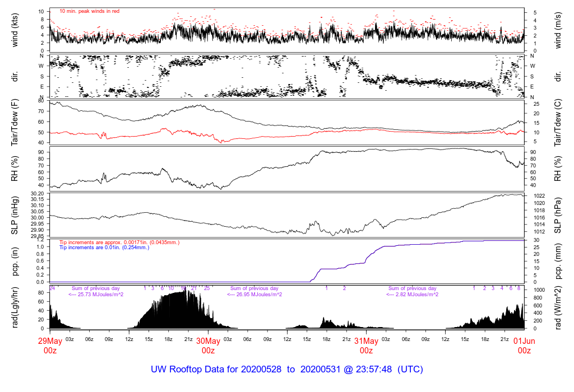Image resolution: width=574 pixels, height=392 pixels.
Task: Select the 'SLP (inHg)' axis label
Action: coord(15,216)
